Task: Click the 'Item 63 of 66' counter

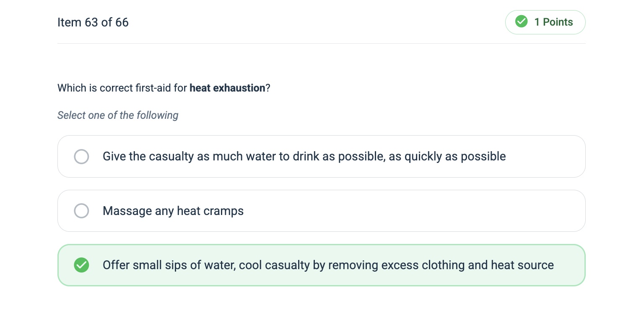Action: 93,22
